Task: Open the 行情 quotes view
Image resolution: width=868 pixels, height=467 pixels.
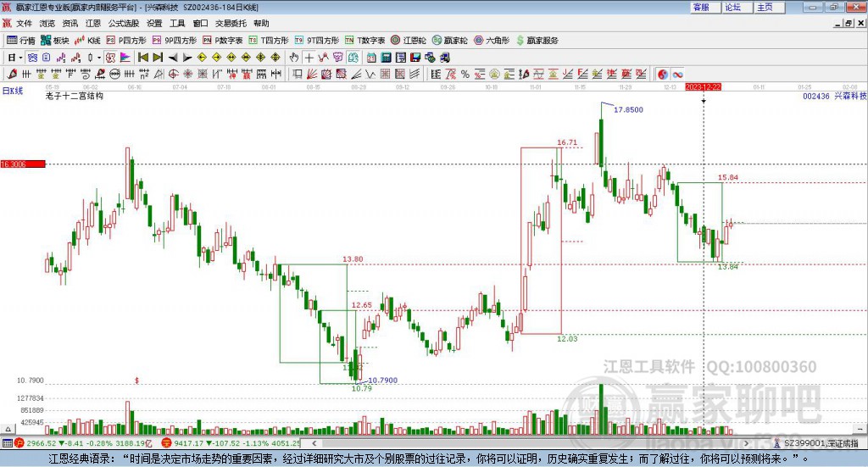Action: (x=20, y=41)
